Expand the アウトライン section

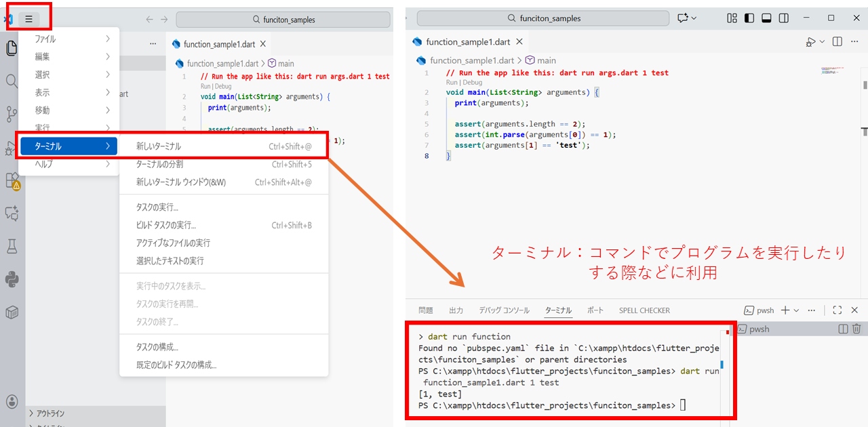coord(96,413)
